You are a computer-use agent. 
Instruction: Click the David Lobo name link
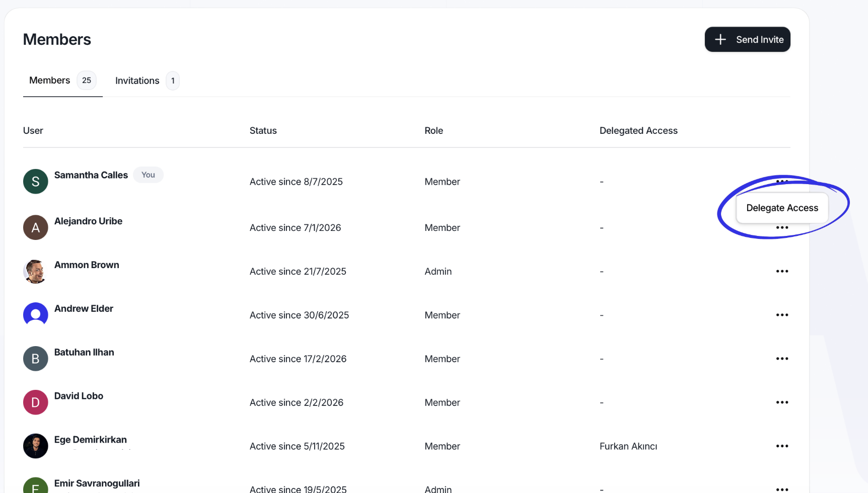79,396
